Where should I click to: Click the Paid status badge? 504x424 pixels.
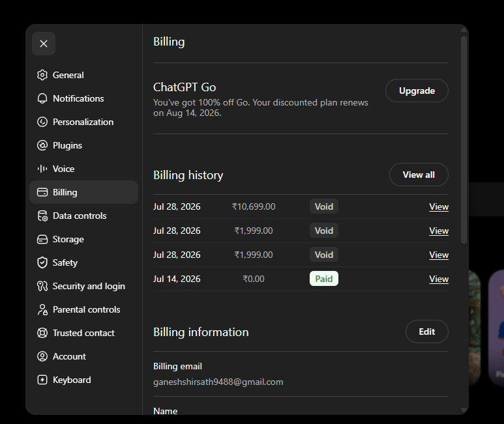[x=323, y=279]
